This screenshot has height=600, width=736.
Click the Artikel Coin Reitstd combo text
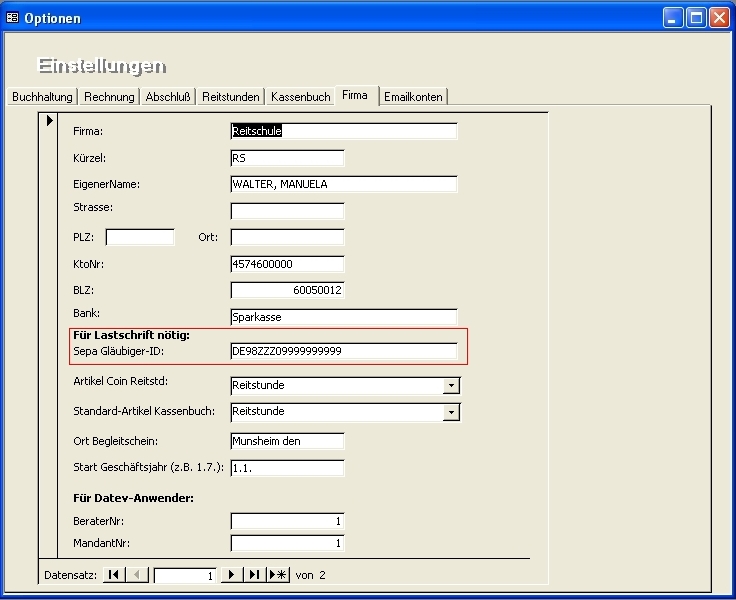coord(337,385)
